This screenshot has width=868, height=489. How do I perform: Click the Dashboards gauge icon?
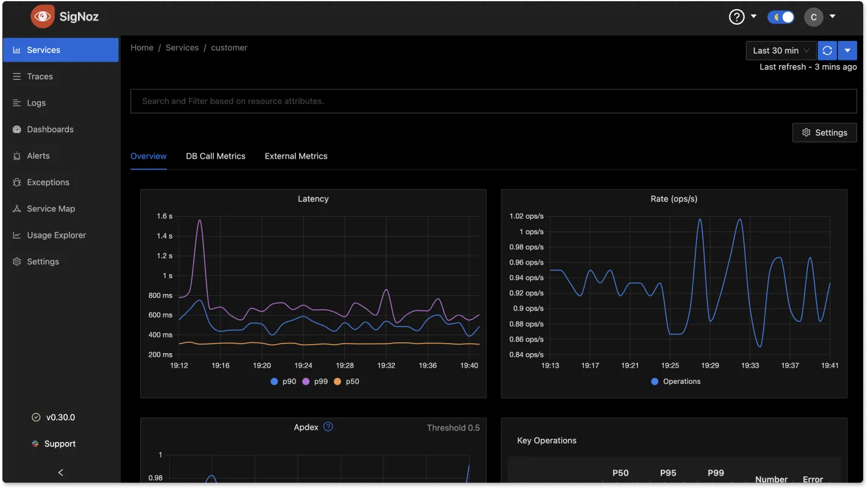[x=17, y=129]
